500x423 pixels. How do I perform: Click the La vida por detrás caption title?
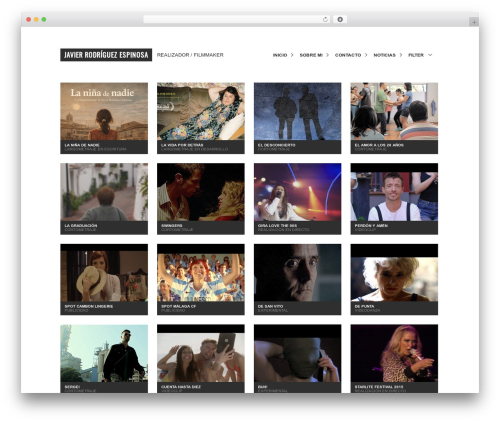(x=182, y=145)
